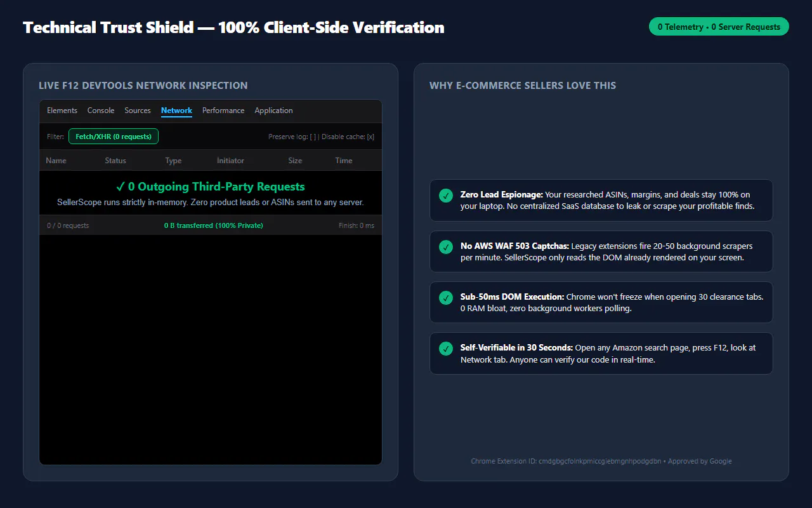Click the No AWS WAF 503 Captchas card text
This screenshot has height=508, width=812.
607,251
